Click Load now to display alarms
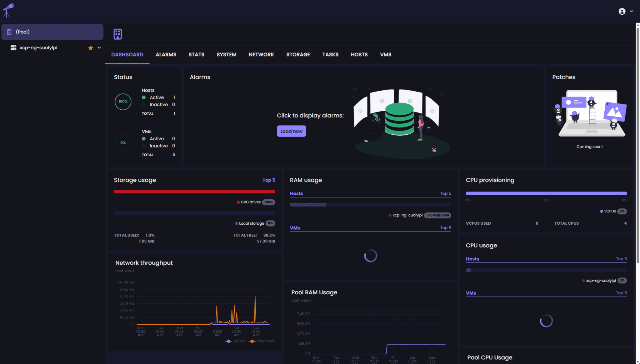The width and height of the screenshot is (640, 364). point(291,131)
